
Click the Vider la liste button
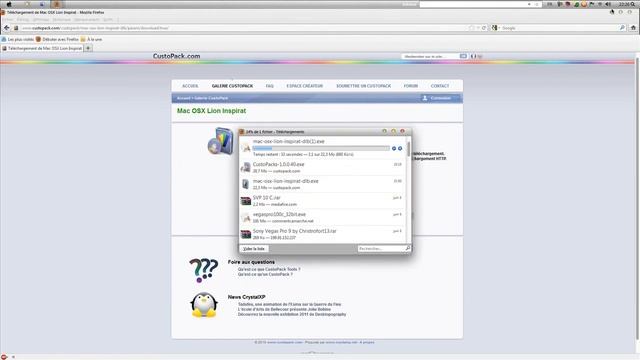click(x=254, y=249)
